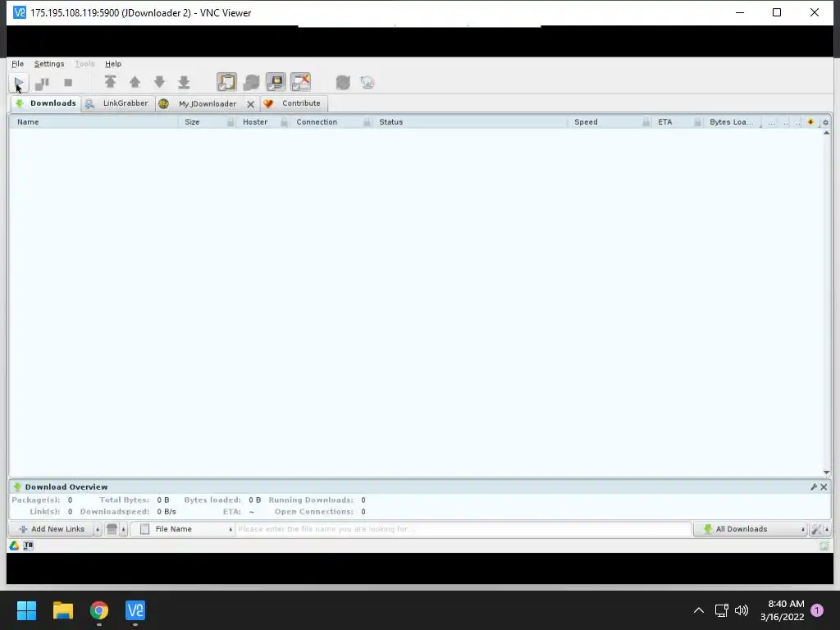The width and height of the screenshot is (840, 630).
Task: Click the Google Drive status bar icon
Action: [x=15, y=546]
